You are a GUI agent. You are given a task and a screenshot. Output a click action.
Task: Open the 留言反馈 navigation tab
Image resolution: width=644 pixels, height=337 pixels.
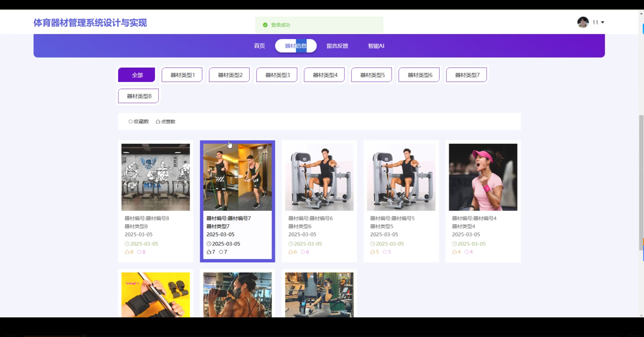(337, 46)
